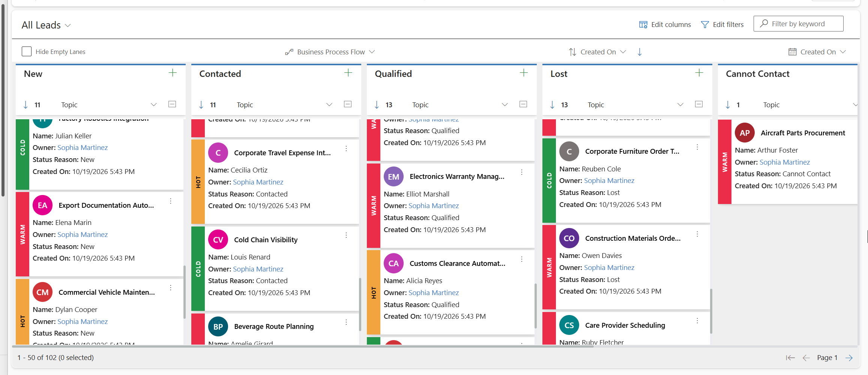Select the Qualified lane header

point(393,74)
